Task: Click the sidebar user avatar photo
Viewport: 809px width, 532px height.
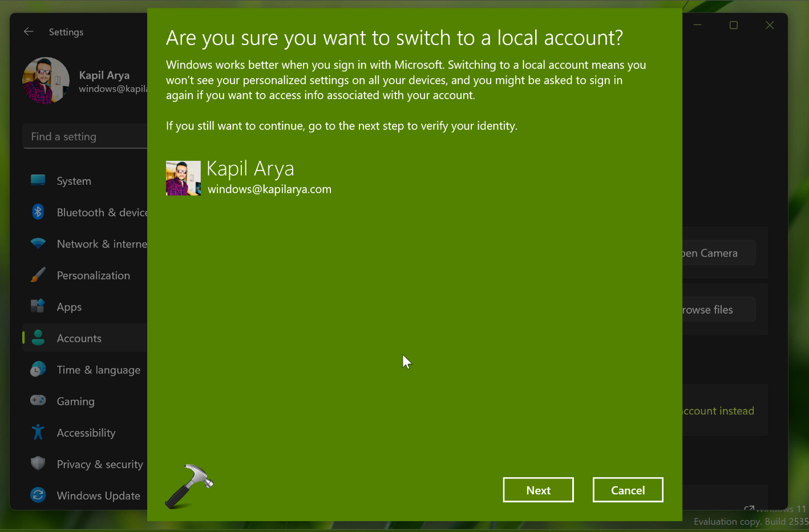Action: (46, 80)
